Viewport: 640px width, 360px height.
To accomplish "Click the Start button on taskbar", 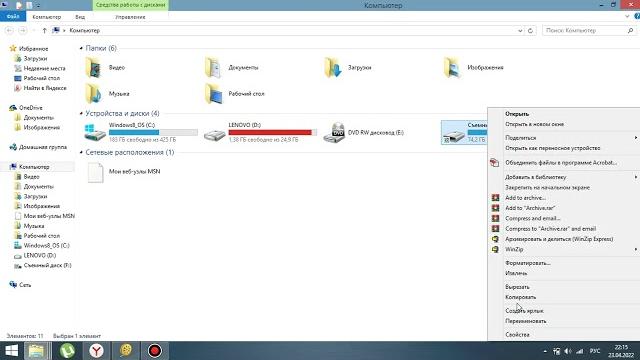I will click(11, 351).
